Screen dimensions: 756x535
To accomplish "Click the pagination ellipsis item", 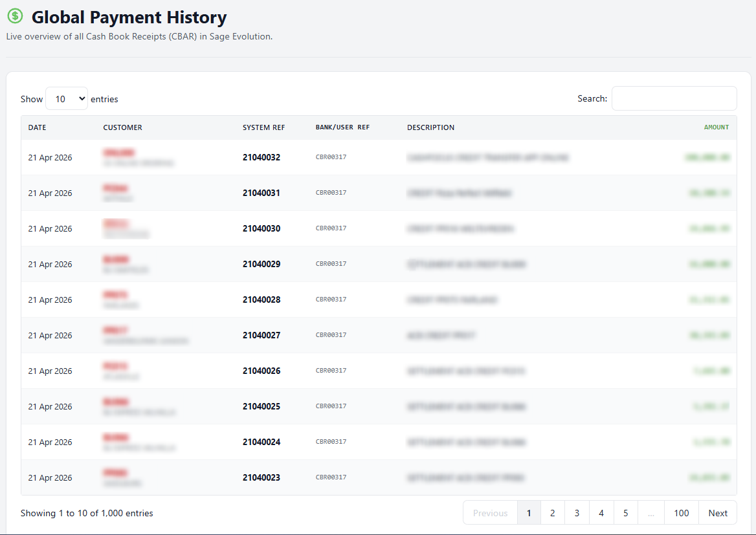I will click(651, 513).
